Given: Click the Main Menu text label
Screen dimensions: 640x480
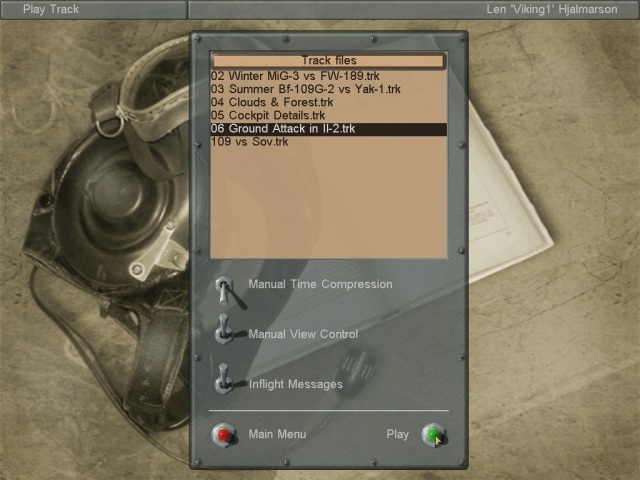Looking at the screenshot, I should [277, 434].
